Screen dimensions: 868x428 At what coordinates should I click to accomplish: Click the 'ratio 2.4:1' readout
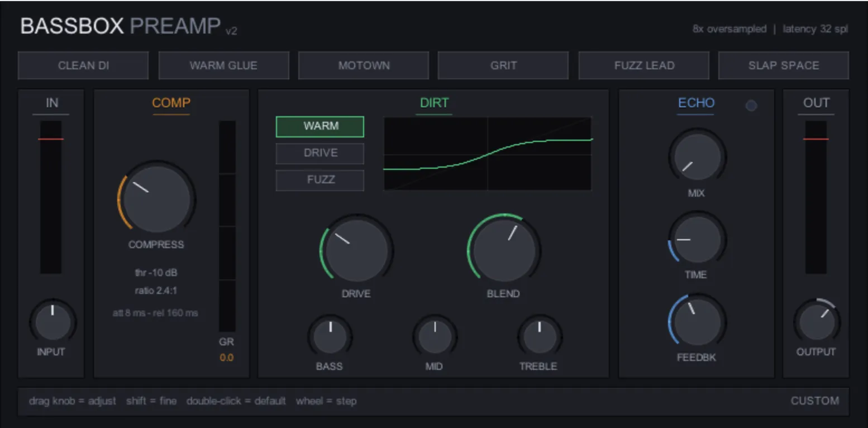click(156, 291)
